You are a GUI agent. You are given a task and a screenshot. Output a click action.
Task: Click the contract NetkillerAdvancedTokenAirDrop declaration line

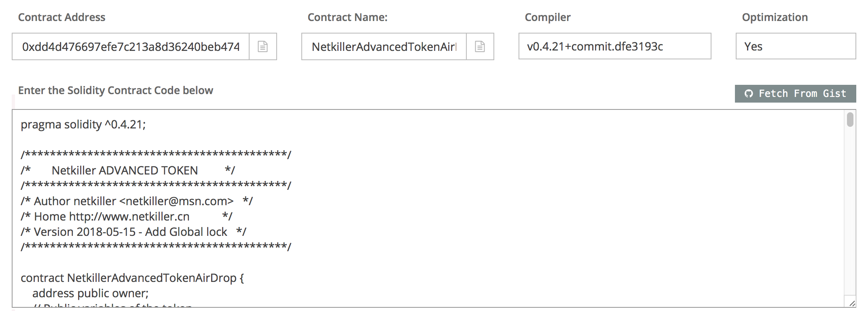tap(132, 278)
